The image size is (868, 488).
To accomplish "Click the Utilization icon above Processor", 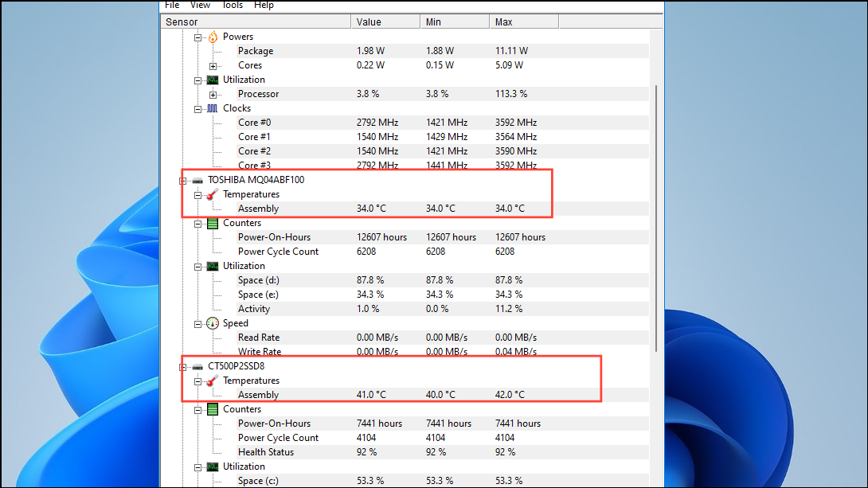I will pos(212,79).
